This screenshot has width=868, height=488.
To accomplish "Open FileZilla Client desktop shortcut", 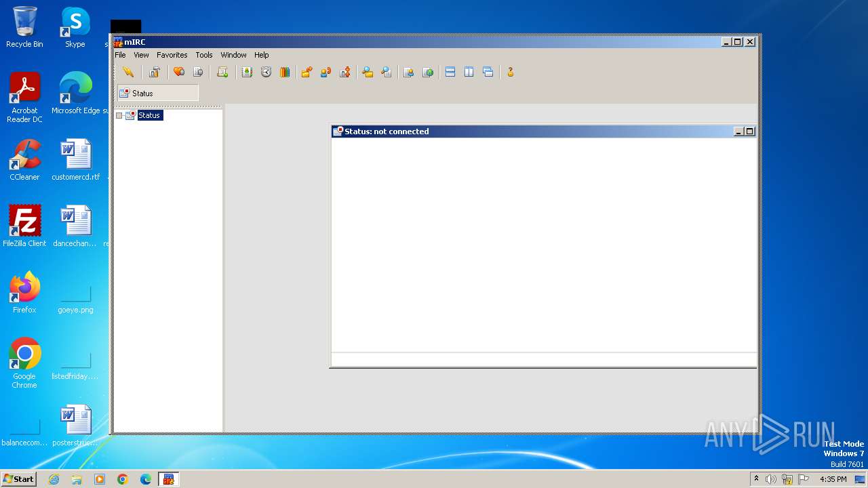I will [24, 226].
